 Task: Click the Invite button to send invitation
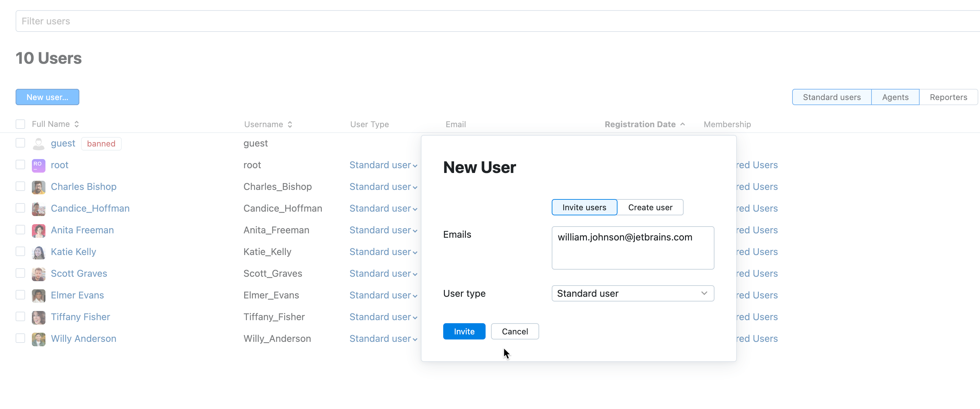tap(464, 331)
